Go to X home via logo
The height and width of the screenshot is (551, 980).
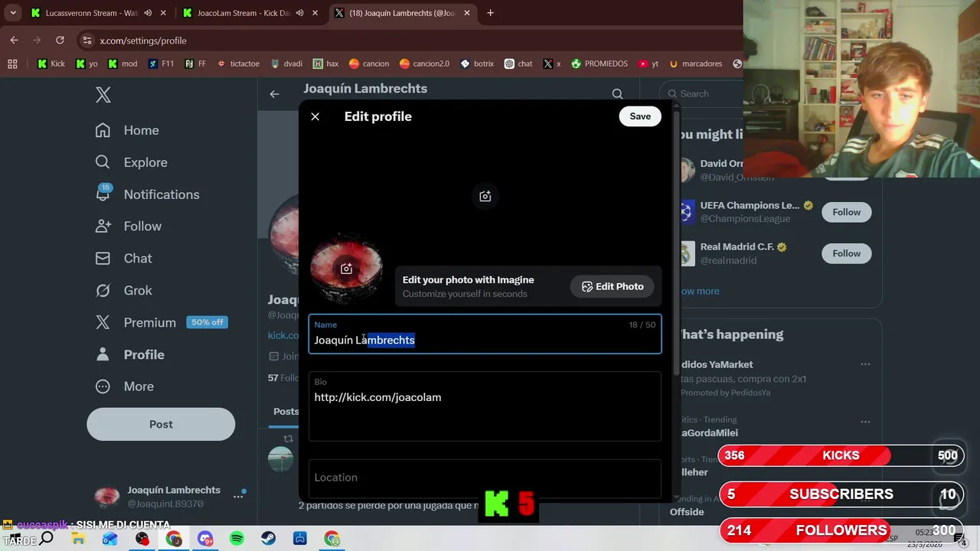[103, 95]
